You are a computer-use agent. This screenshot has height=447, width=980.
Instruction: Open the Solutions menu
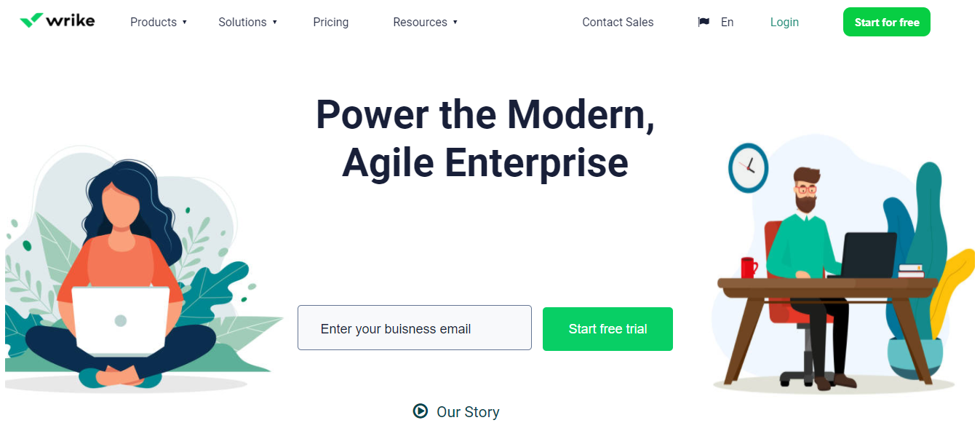[242, 22]
